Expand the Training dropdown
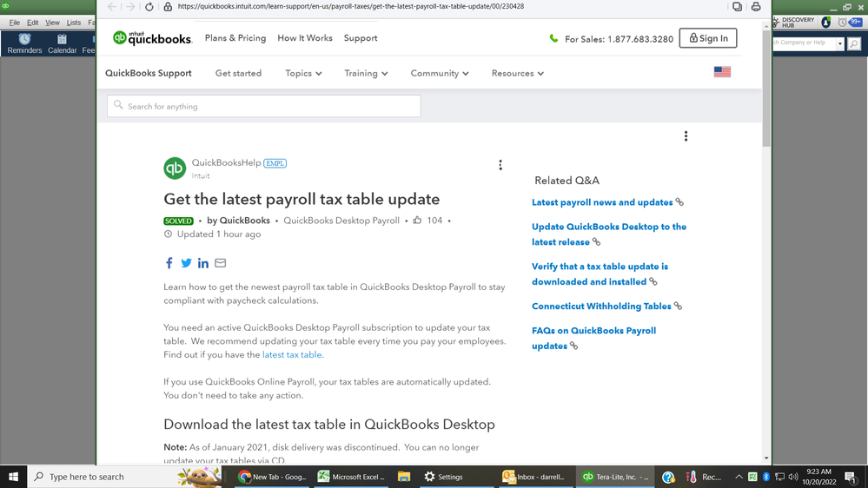 (x=366, y=73)
